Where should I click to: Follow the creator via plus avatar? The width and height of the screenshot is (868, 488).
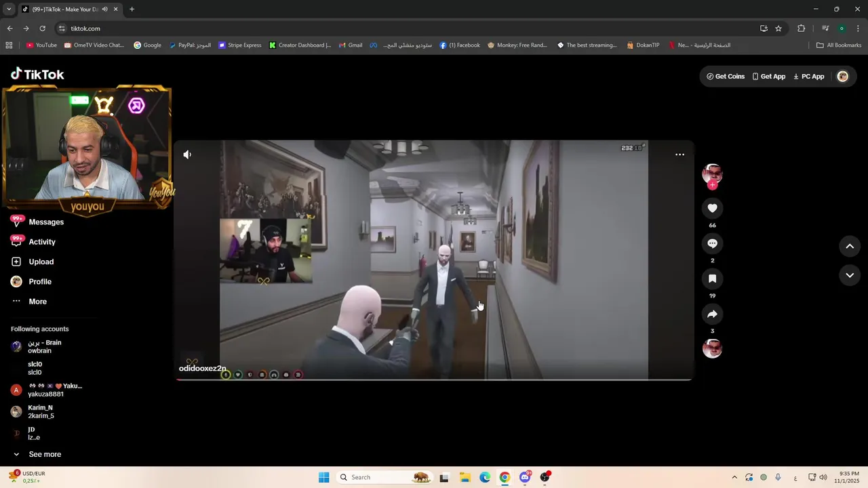(x=712, y=185)
